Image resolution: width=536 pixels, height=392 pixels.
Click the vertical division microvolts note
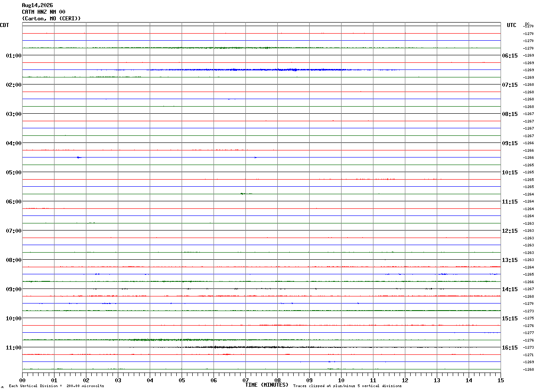click(56, 386)
